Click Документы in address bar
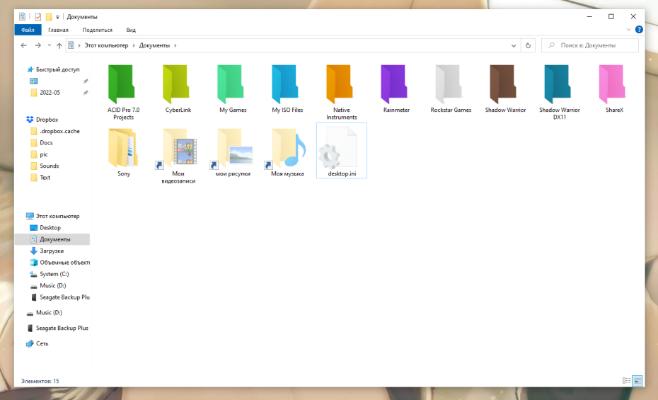Image resolution: width=658 pixels, height=400 pixels. click(x=154, y=45)
